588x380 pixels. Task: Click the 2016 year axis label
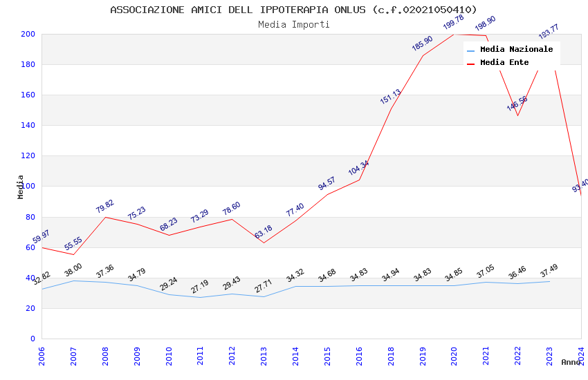click(359, 356)
